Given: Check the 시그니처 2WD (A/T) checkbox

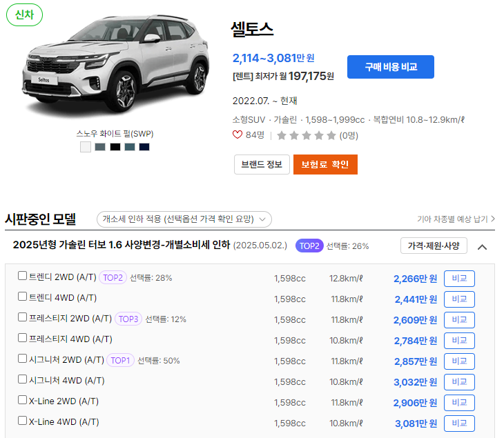Looking at the screenshot, I should point(22,359).
